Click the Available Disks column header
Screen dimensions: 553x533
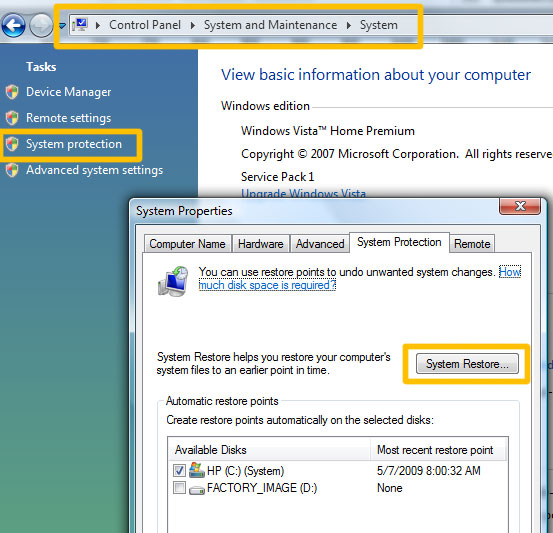(269, 450)
